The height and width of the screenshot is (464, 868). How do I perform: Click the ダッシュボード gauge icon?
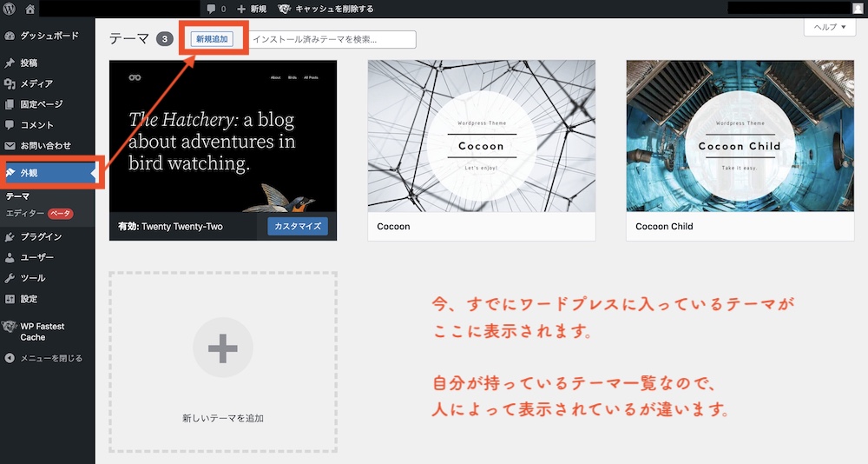(10, 36)
